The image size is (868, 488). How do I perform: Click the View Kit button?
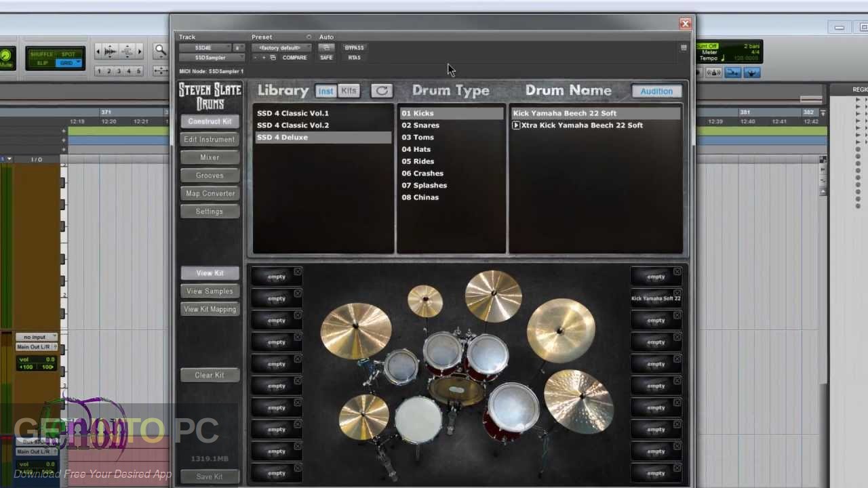pyautogui.click(x=210, y=273)
